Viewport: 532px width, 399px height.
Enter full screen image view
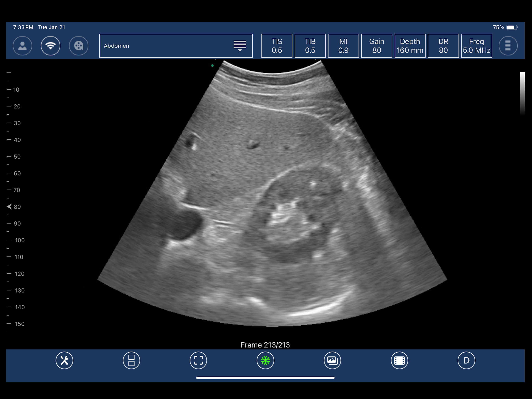[x=198, y=360]
